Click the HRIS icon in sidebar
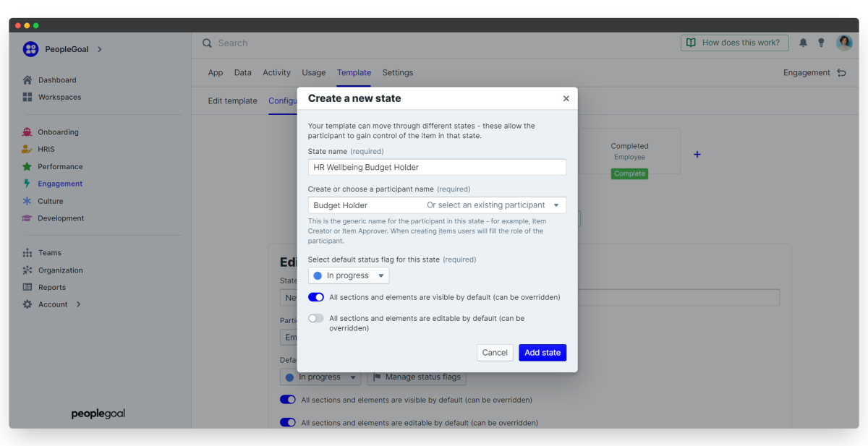Image resolution: width=868 pixels, height=446 pixels. tap(27, 149)
